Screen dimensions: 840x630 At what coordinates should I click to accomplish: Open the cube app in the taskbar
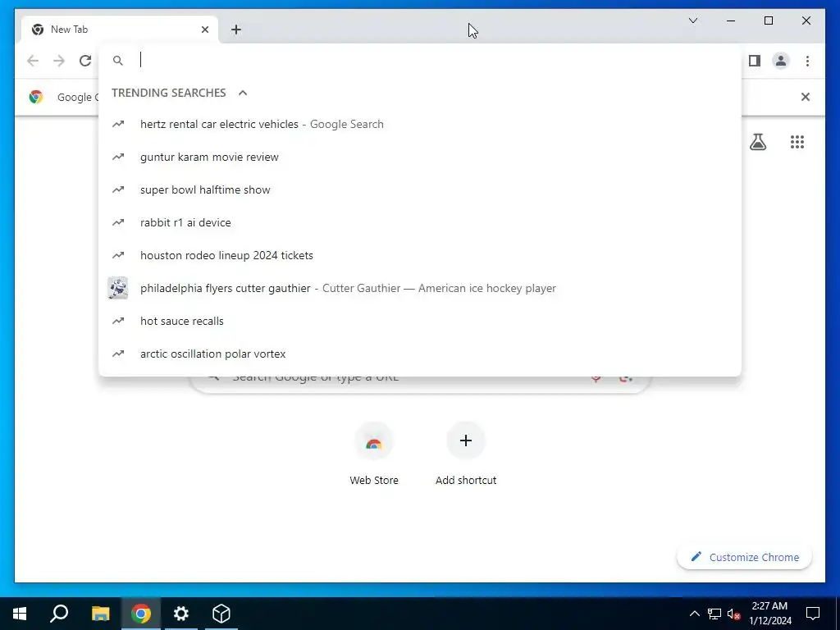(x=221, y=614)
